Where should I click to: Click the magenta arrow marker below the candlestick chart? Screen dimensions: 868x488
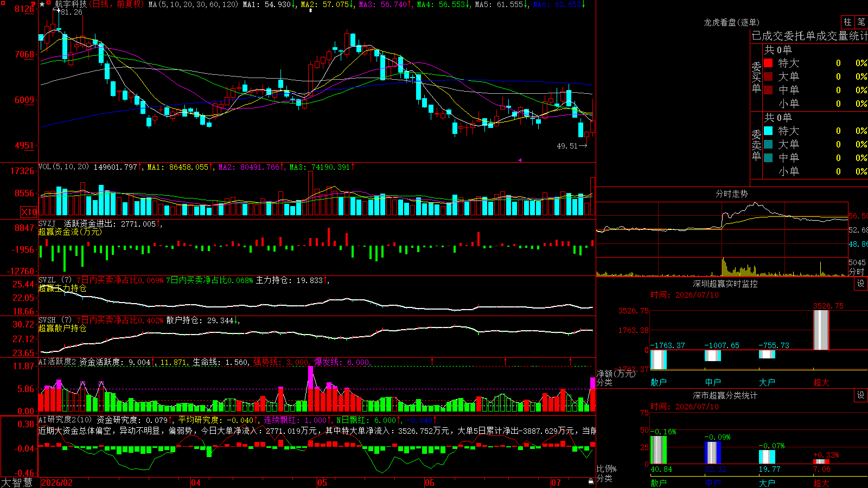pos(520,160)
